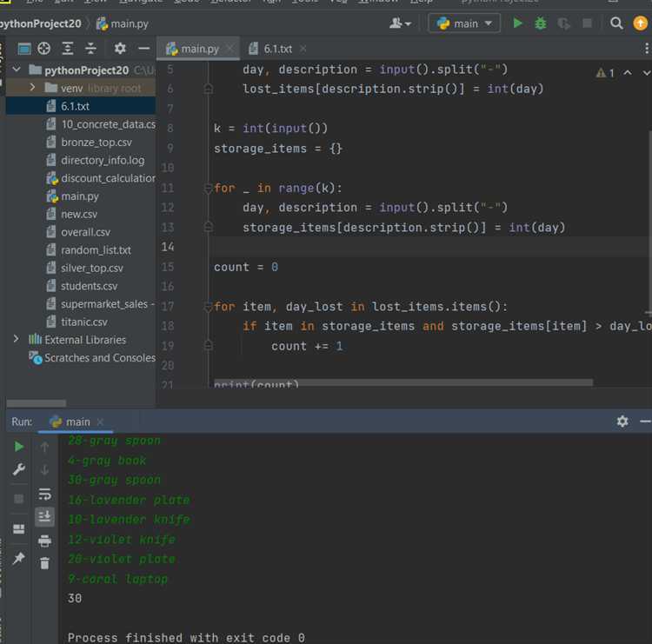The image size is (652, 644).
Task: Place cursor on empty line 14
Action: click(x=430, y=247)
